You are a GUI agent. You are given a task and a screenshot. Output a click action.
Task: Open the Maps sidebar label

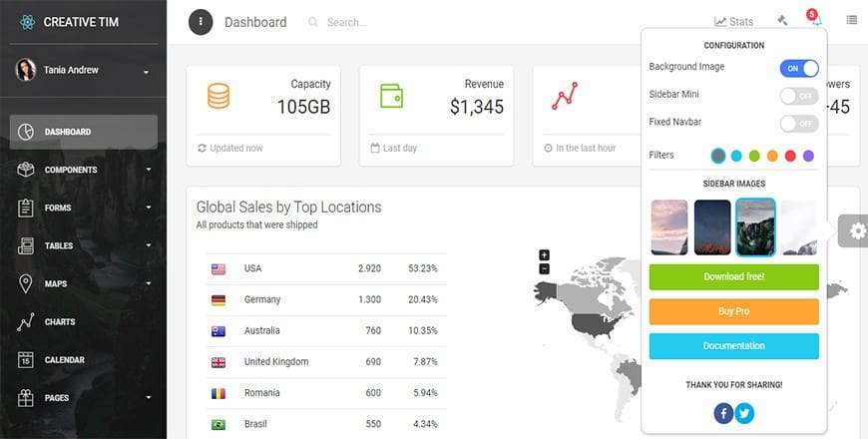[56, 284]
